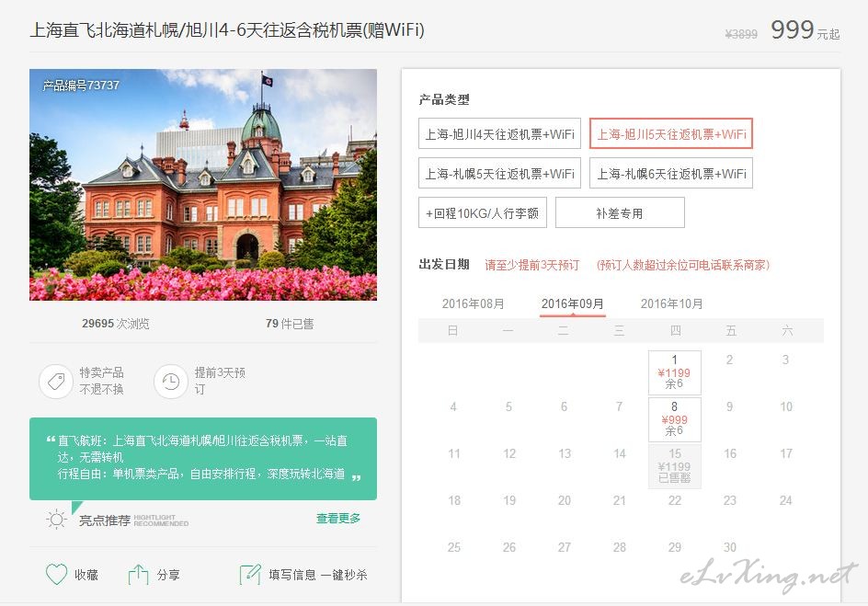Image resolution: width=868 pixels, height=606 pixels.
Task: Select 补差专用 option
Action: [x=620, y=212]
